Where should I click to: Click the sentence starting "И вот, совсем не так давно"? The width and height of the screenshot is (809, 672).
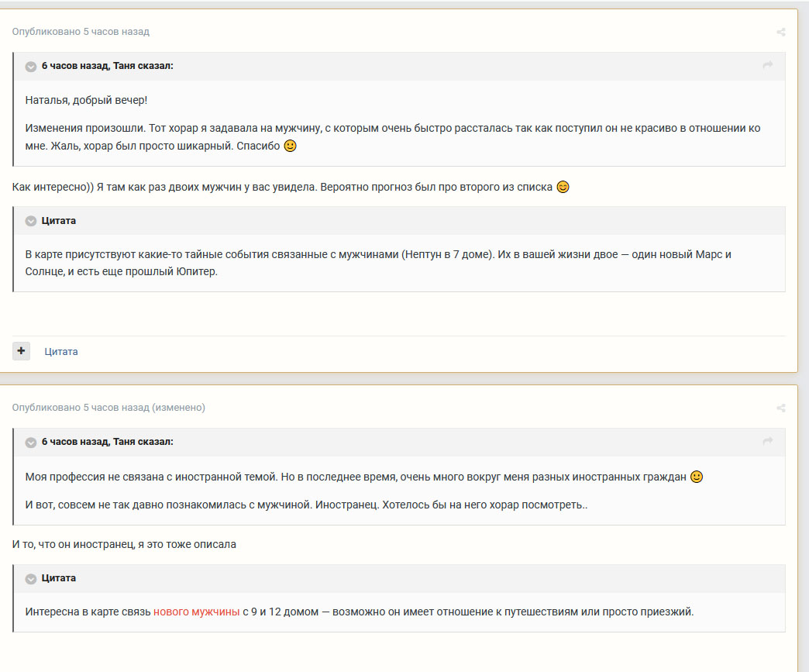coord(306,505)
